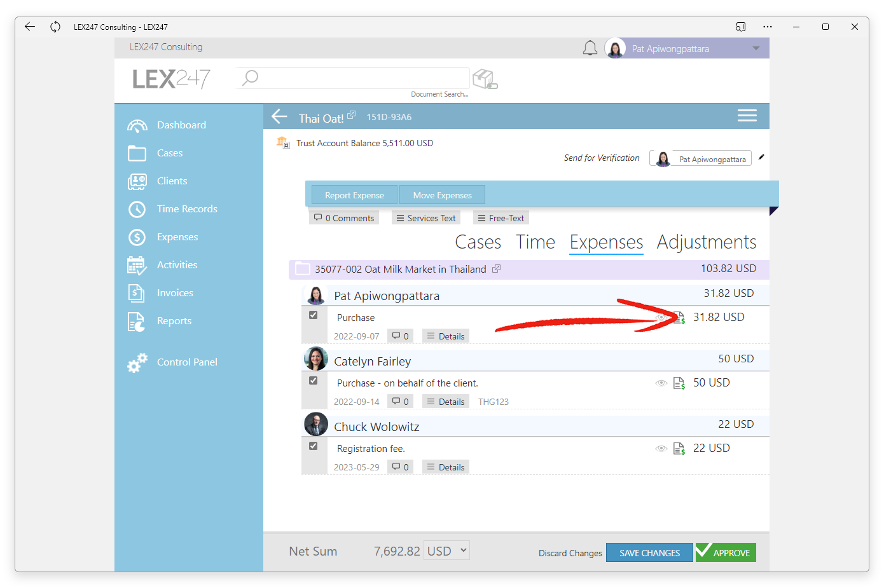
Task: Select verifier Pat Apiwongpattara field
Action: (700, 158)
